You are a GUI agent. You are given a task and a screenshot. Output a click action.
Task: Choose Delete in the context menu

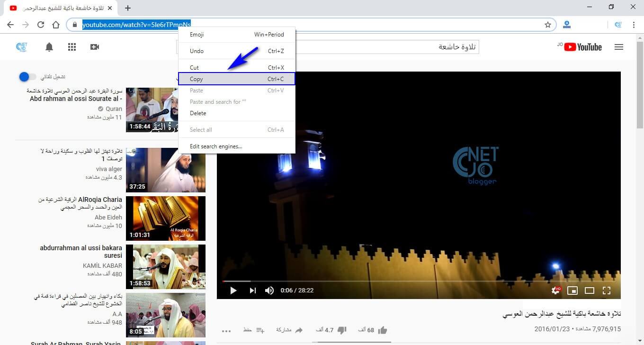(x=237, y=113)
